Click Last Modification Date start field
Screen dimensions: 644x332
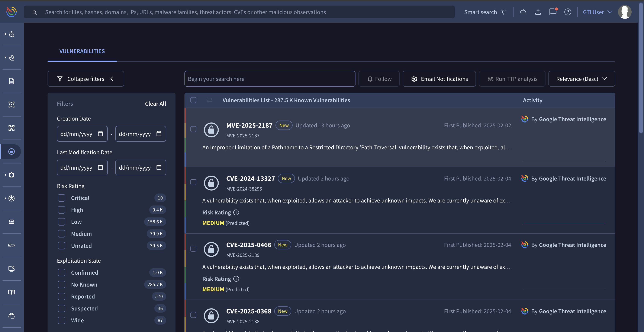pyautogui.click(x=82, y=167)
